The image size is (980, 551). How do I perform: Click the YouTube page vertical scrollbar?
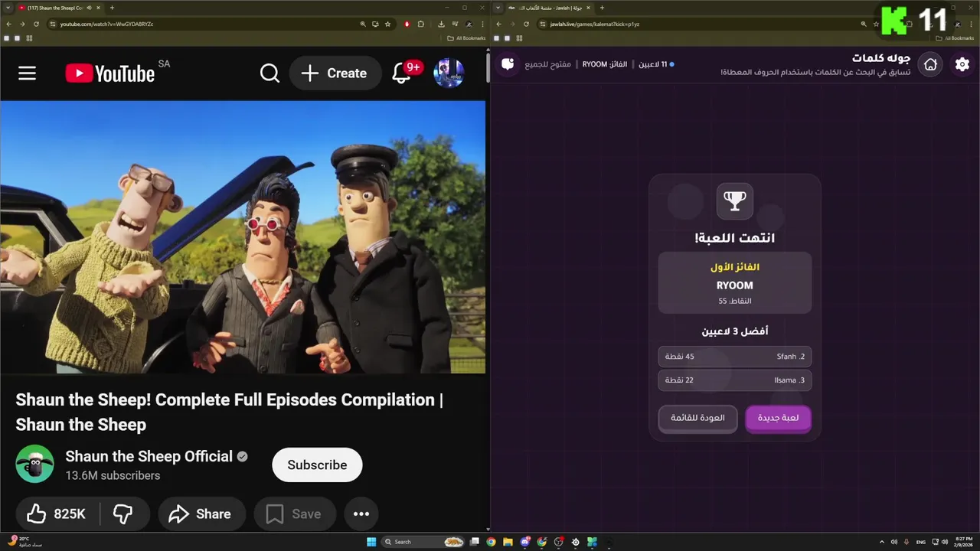coord(488,67)
